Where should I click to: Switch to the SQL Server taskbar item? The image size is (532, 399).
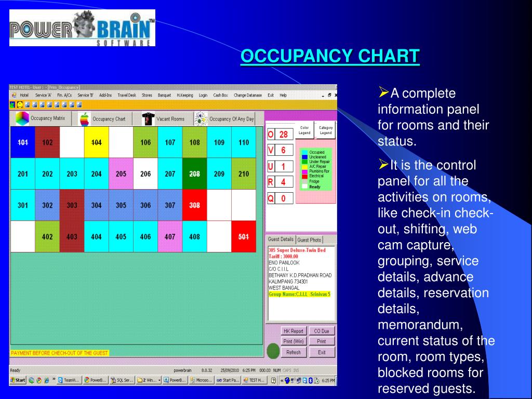[122, 380]
